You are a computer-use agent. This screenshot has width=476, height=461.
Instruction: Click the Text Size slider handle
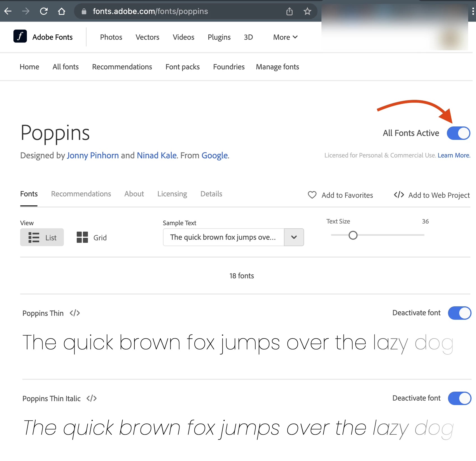(x=353, y=235)
